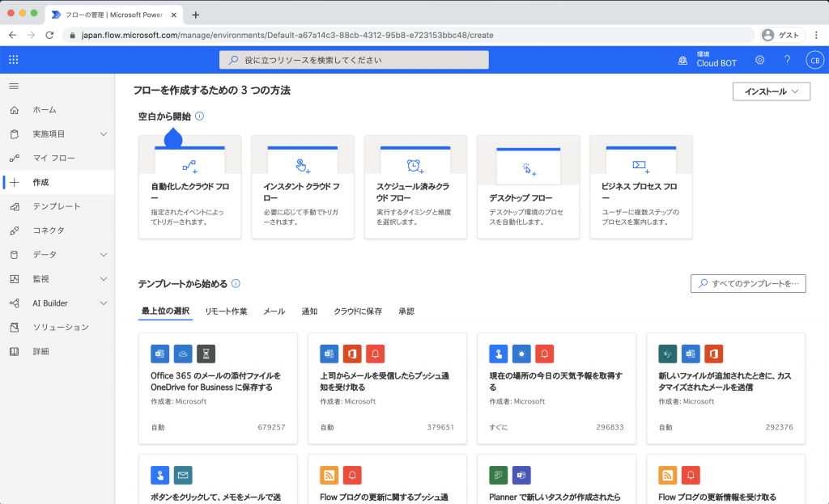Select the 最上位の選択 tab
The width and height of the screenshot is (829, 504).
coord(165,311)
